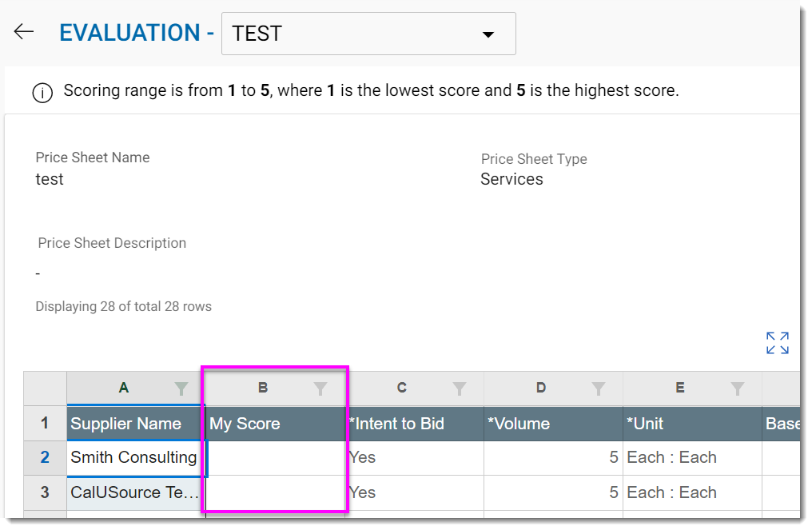The image size is (812, 530).
Task: Click the Supplier Name header cell
Action: [x=134, y=424]
